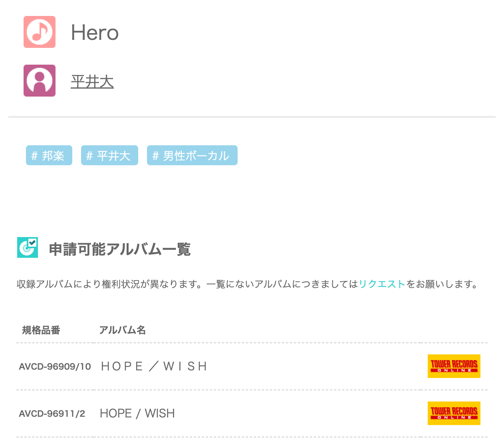Select the #邦楽 genre tag
The height and width of the screenshot is (443, 504).
click(x=49, y=155)
